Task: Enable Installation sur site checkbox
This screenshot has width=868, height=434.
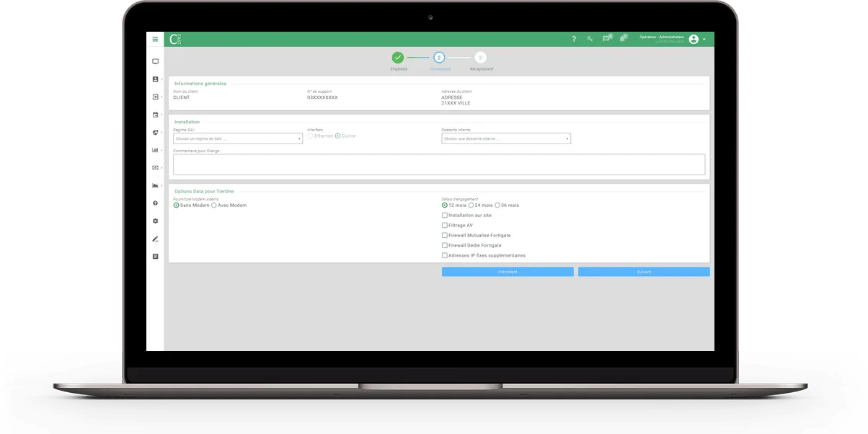Action: pyautogui.click(x=444, y=216)
